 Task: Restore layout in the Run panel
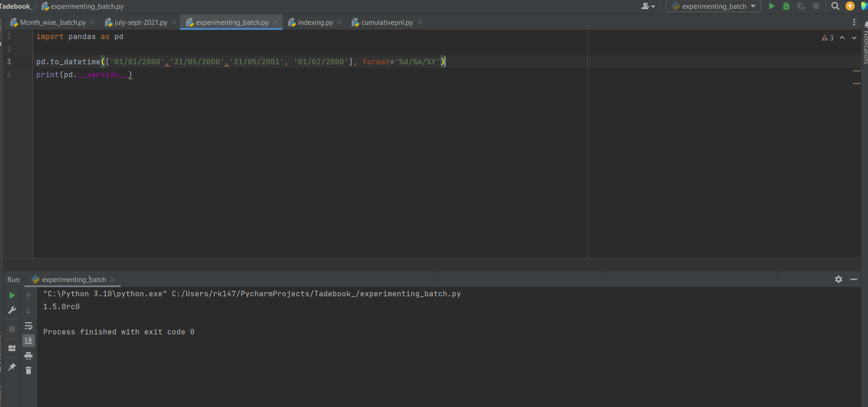point(12,348)
